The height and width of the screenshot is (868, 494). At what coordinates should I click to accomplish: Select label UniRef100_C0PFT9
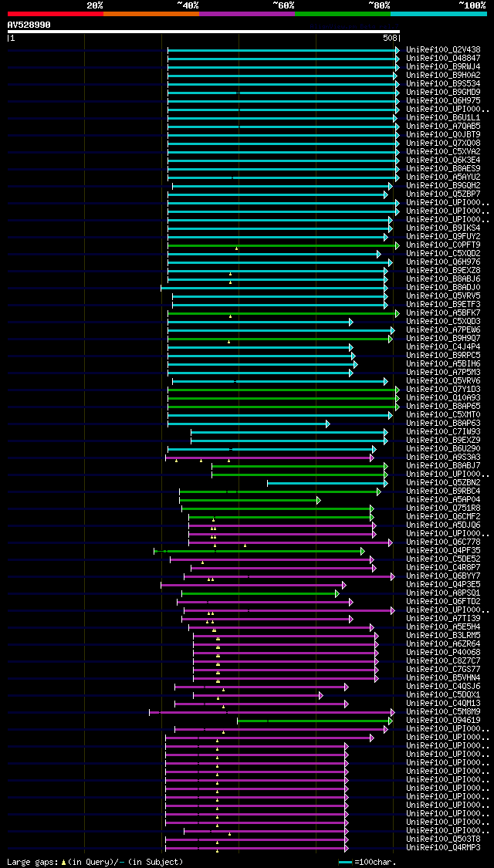(443, 245)
